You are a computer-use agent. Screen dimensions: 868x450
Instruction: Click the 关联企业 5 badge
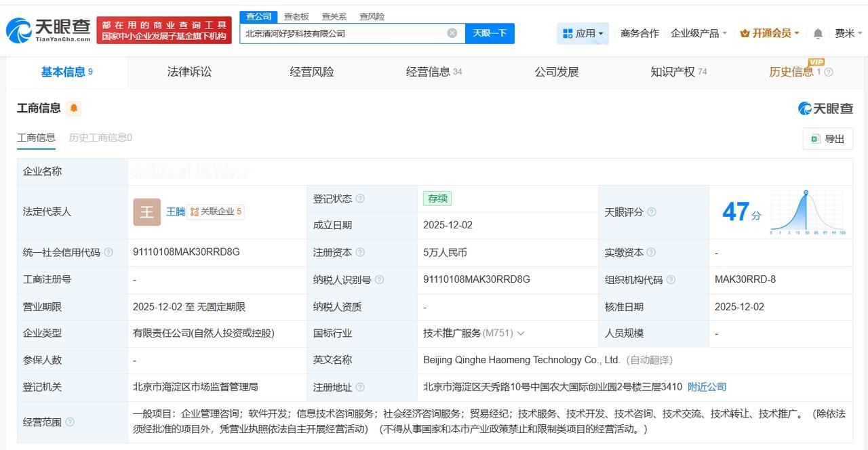pos(216,212)
